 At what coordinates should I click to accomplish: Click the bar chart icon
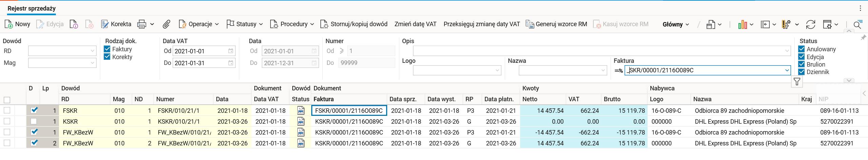pos(743,24)
